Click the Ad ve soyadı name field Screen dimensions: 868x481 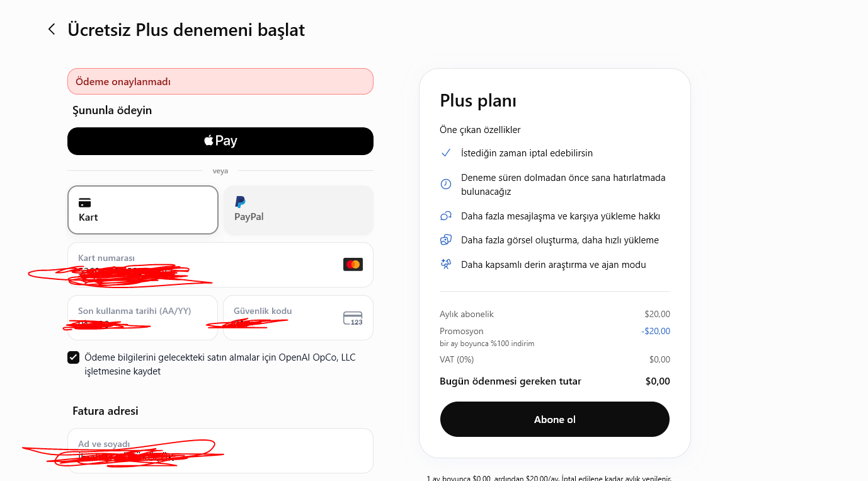(220, 451)
